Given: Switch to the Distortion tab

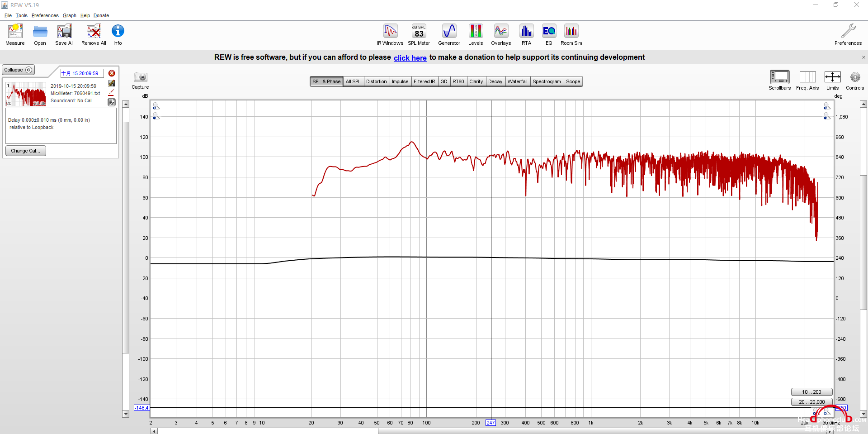Looking at the screenshot, I should click(x=376, y=81).
